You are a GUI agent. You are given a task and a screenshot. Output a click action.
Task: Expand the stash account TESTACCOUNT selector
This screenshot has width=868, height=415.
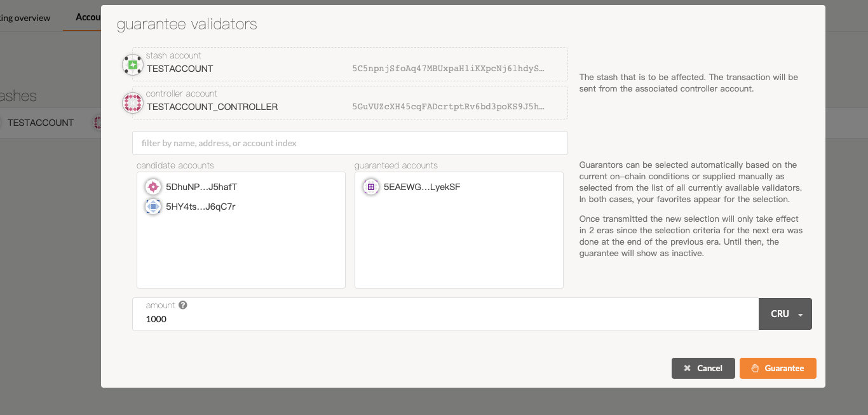(349, 65)
